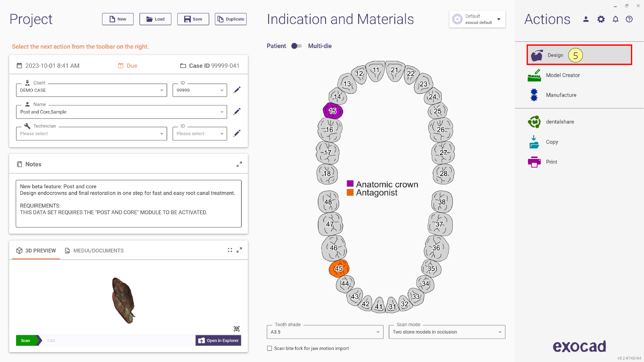Image resolution: width=644 pixels, height=362 pixels.
Task: Select tooth 24 in the dental chart
Action: tap(433, 97)
